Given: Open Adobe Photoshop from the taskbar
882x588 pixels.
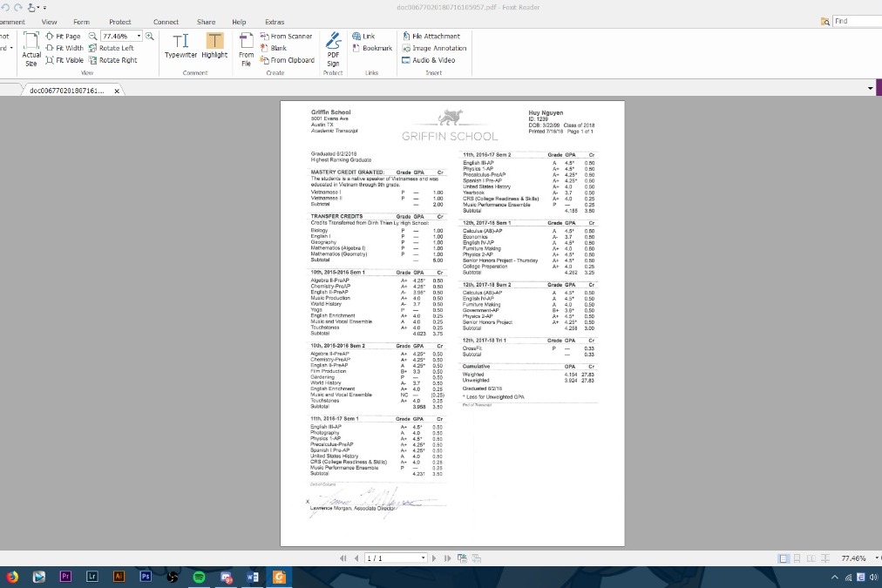Looking at the screenshot, I should tap(146, 577).
